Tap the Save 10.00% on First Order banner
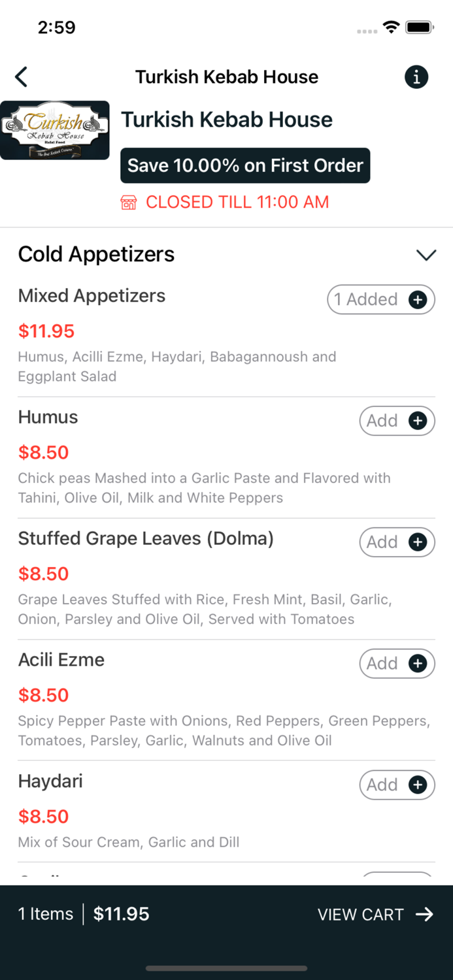 tap(245, 165)
